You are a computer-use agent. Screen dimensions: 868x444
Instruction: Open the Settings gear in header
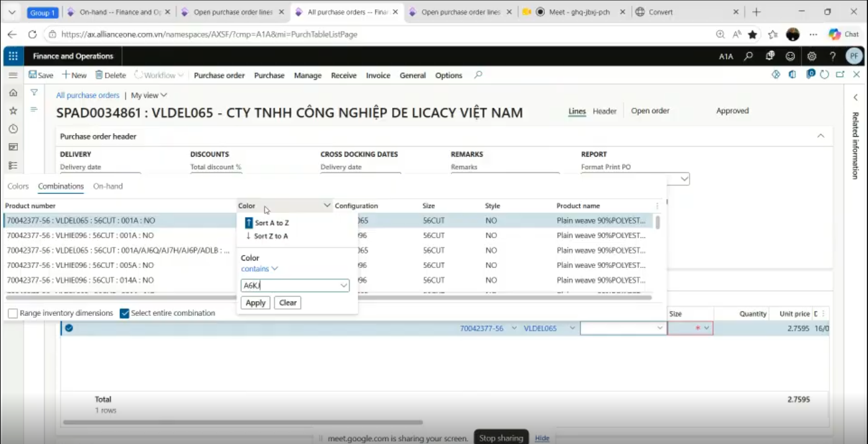click(811, 56)
